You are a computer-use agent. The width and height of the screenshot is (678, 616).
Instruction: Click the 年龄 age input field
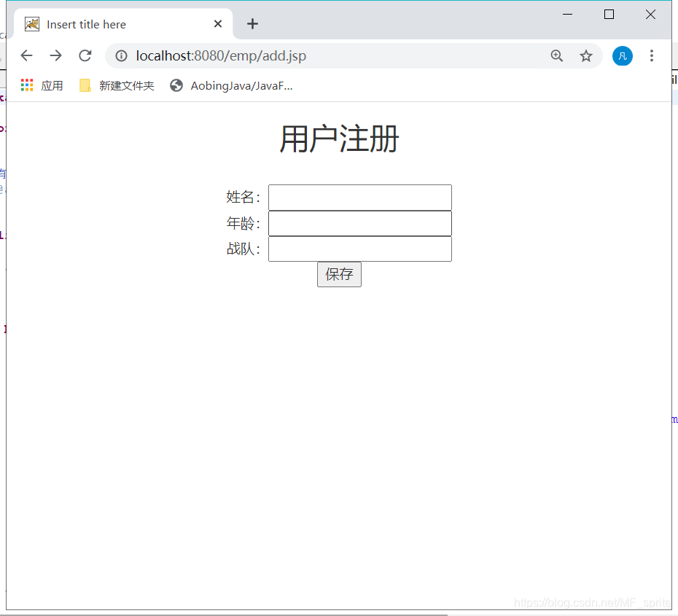click(359, 223)
